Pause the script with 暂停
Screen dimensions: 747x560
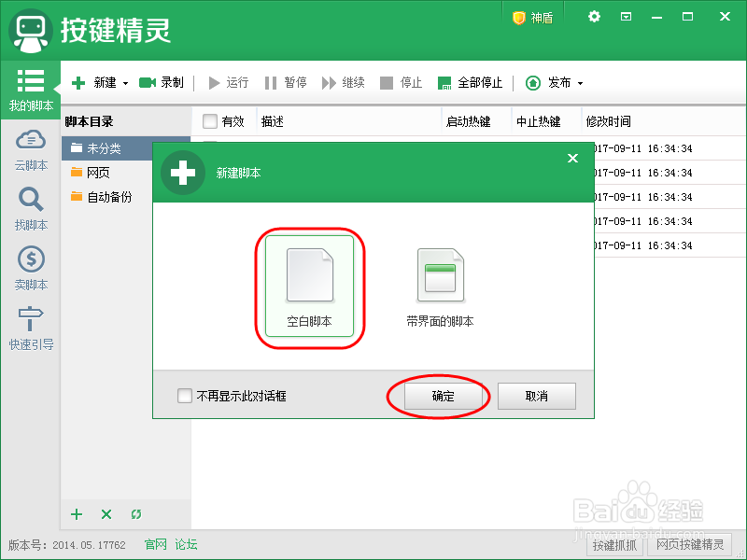point(286,83)
